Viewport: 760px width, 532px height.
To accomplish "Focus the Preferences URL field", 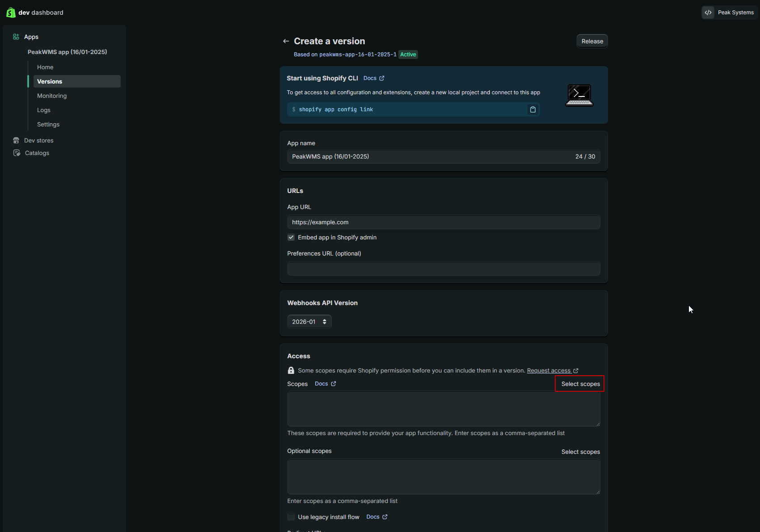I will pyautogui.click(x=444, y=268).
